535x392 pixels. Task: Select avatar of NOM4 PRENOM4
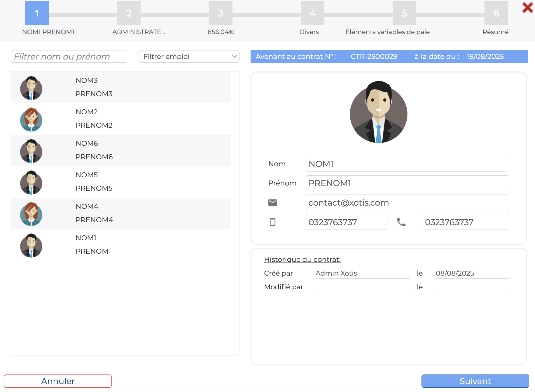(31, 214)
